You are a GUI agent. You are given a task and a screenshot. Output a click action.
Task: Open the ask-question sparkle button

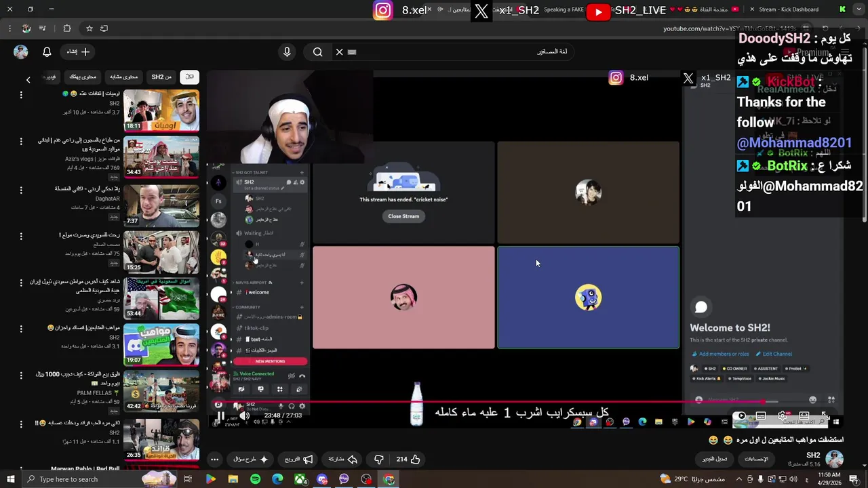click(x=251, y=459)
